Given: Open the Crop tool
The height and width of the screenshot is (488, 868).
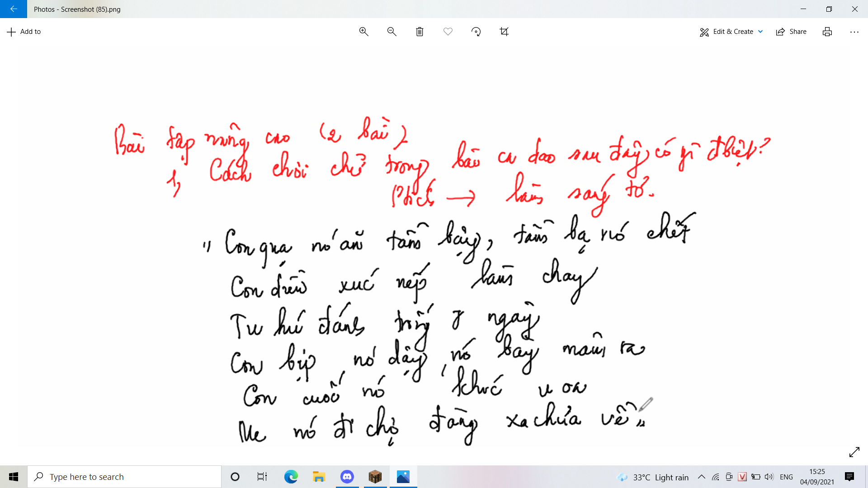Looking at the screenshot, I should 504,32.
